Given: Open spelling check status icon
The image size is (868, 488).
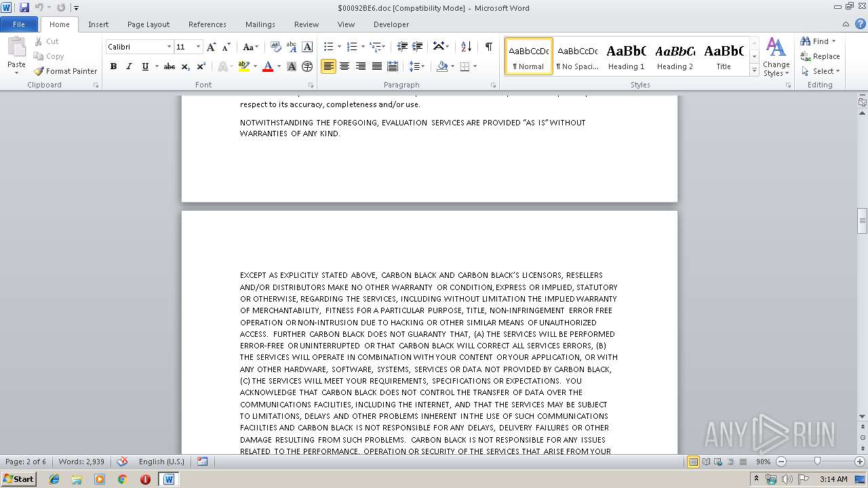Looking at the screenshot, I should (122, 462).
